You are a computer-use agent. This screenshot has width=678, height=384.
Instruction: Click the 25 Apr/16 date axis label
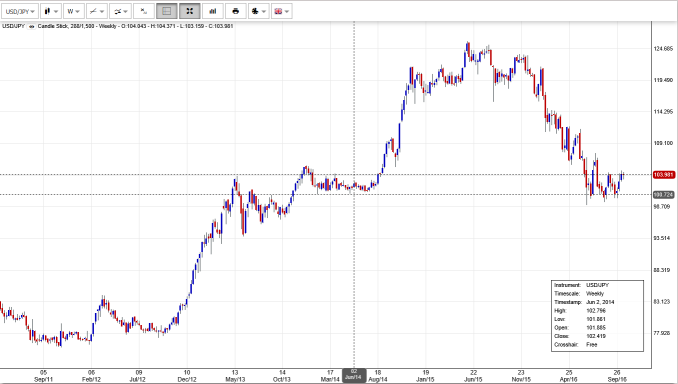coord(569,376)
